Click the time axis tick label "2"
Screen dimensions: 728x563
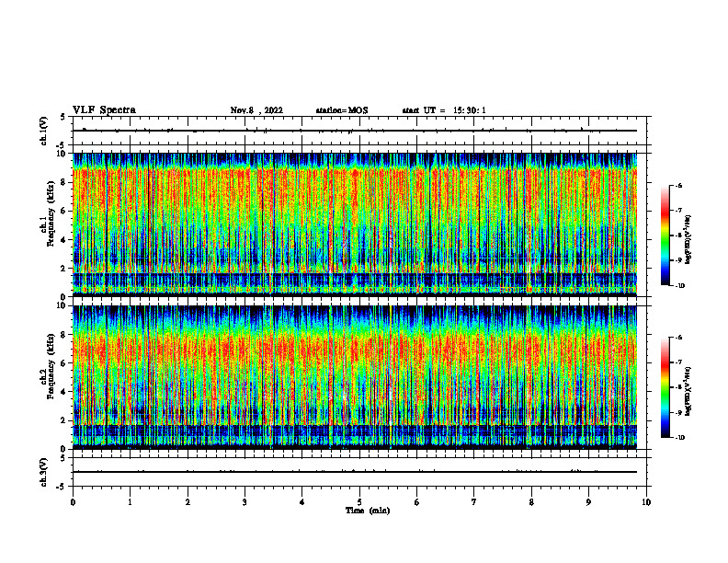point(188,502)
